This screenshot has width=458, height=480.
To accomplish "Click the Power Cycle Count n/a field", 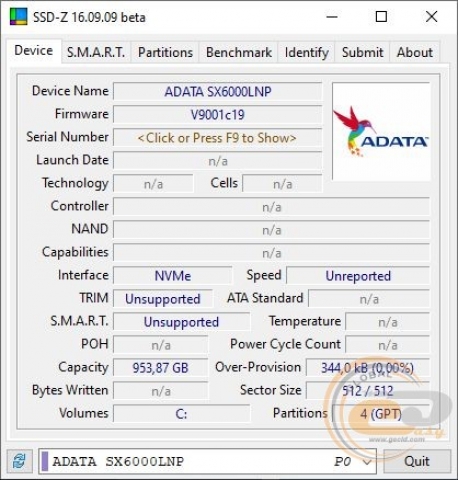I will [388, 345].
